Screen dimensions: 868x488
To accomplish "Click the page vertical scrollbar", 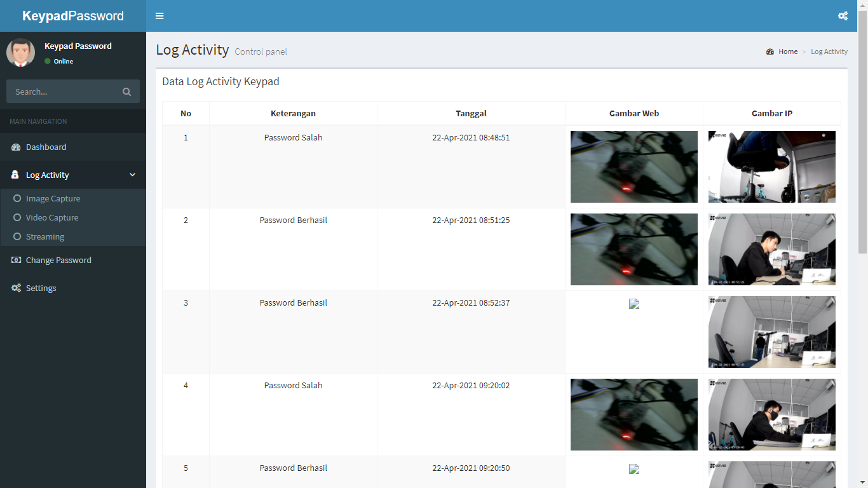I will coord(862,127).
